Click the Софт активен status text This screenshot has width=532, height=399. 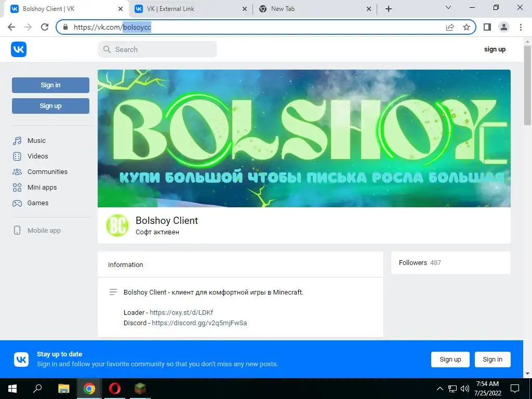[157, 232]
